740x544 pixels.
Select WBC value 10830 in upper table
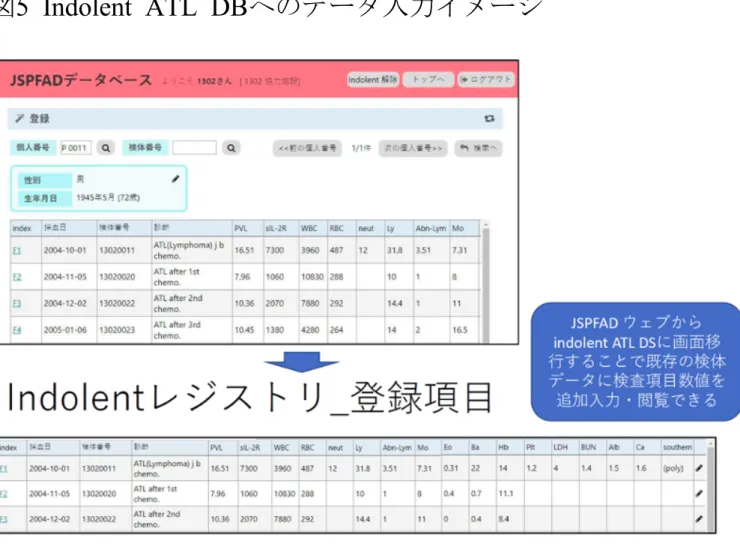coord(312,277)
